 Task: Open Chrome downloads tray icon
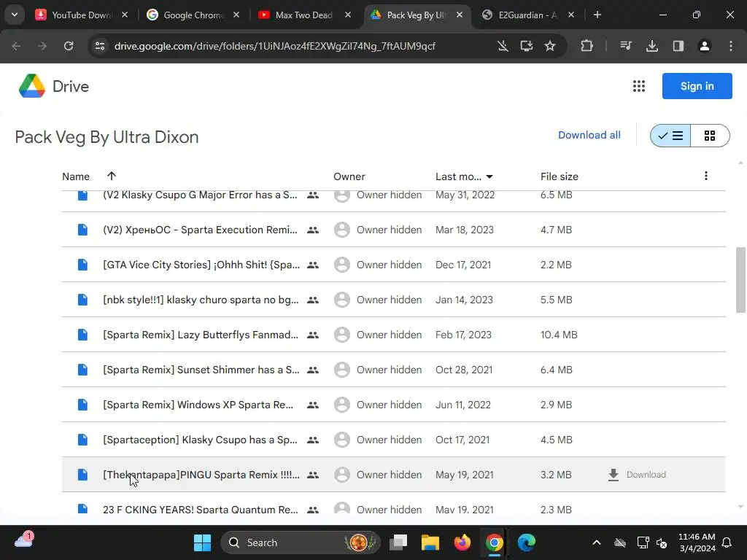point(651,46)
